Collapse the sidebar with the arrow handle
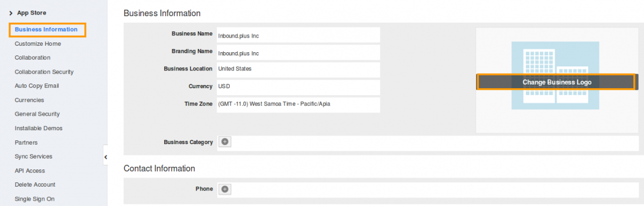Viewport: 644px width, 206px height. (x=106, y=157)
